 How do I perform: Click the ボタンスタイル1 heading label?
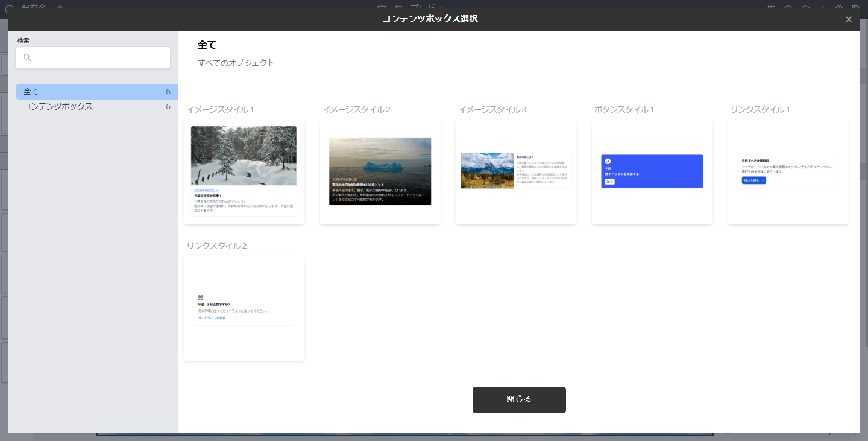tap(624, 109)
